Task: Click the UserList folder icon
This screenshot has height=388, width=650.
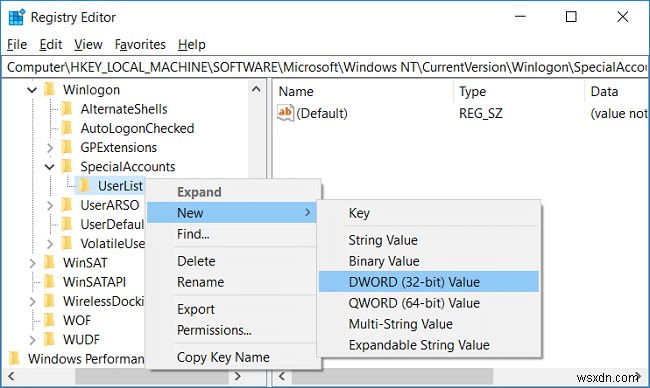Action: pos(84,186)
